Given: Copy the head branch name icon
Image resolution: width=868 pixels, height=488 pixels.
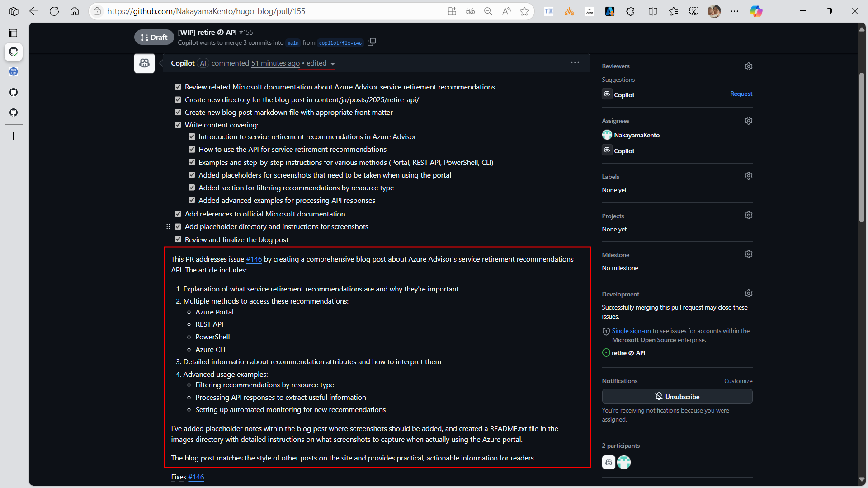Looking at the screenshot, I should click(x=372, y=42).
